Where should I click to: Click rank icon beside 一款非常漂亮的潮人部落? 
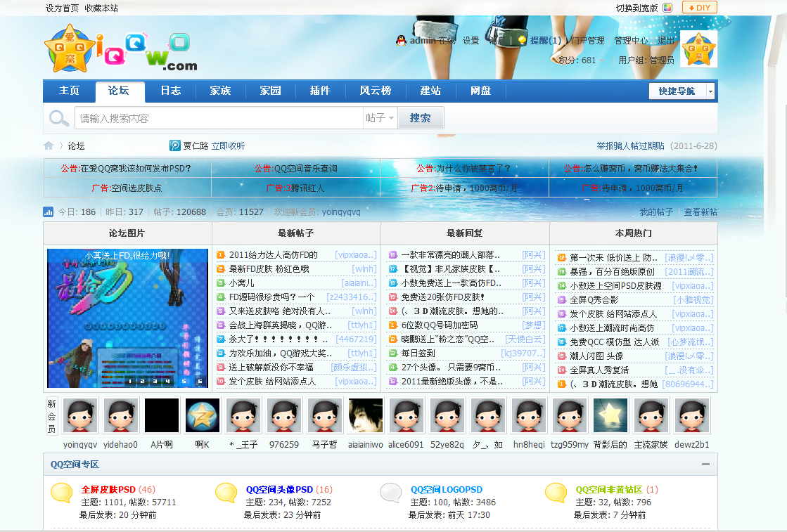coord(393,254)
